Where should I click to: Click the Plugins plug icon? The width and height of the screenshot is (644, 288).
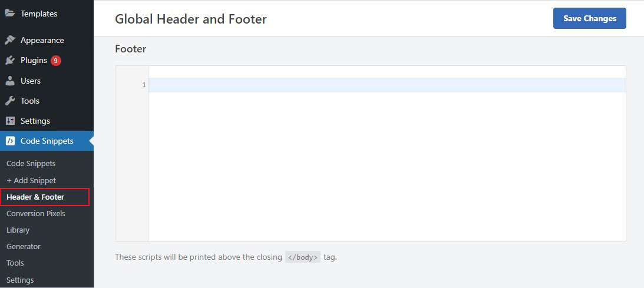point(10,60)
